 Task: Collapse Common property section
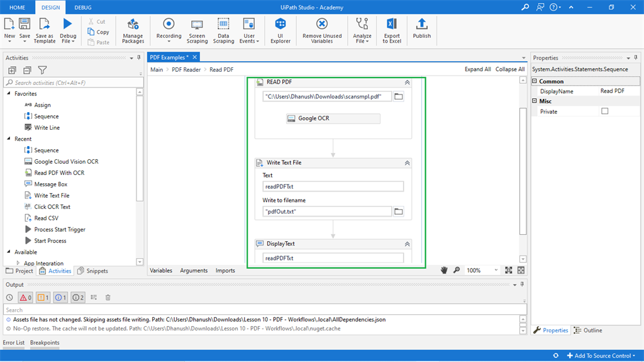535,81
